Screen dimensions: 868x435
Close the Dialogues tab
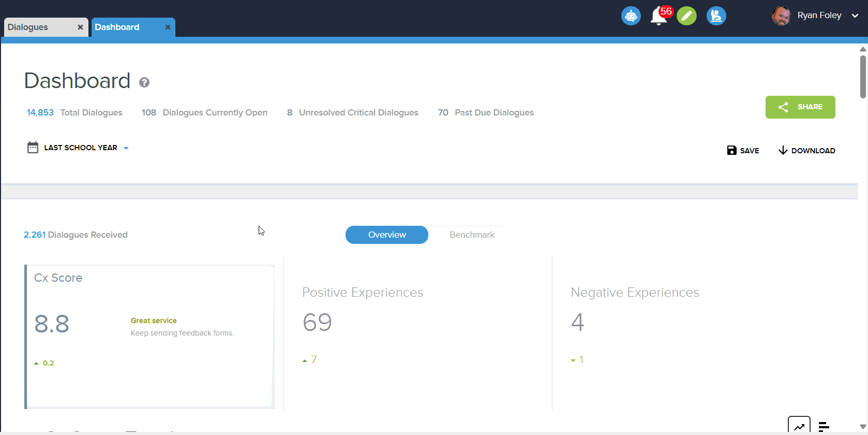point(80,27)
